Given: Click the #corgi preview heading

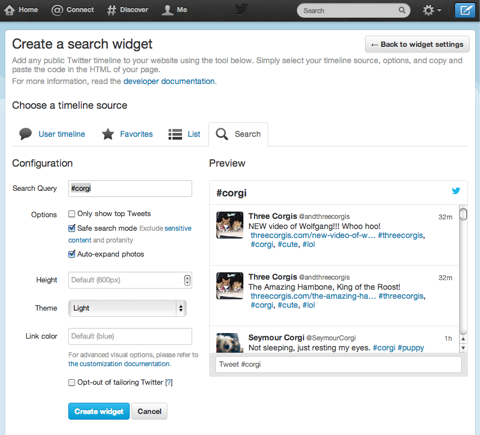Looking at the screenshot, I should tap(231, 193).
